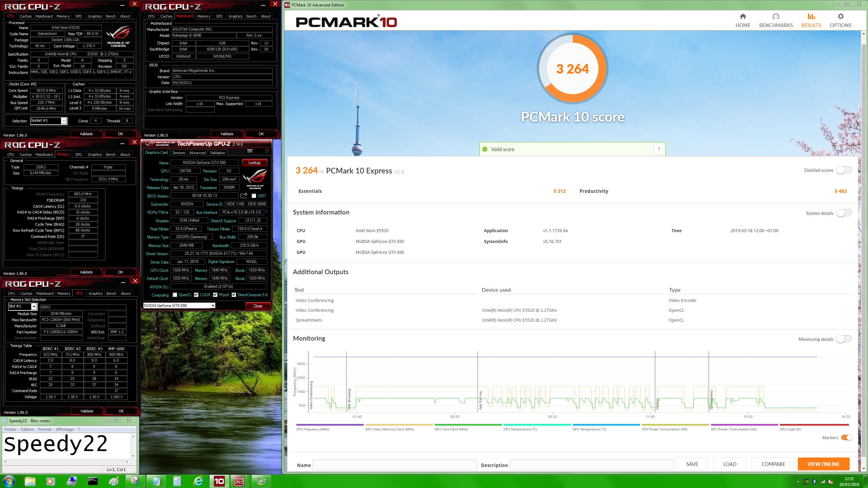Open PCMark Options gear
Viewport: 868px width, 488px height.
(x=841, y=17)
